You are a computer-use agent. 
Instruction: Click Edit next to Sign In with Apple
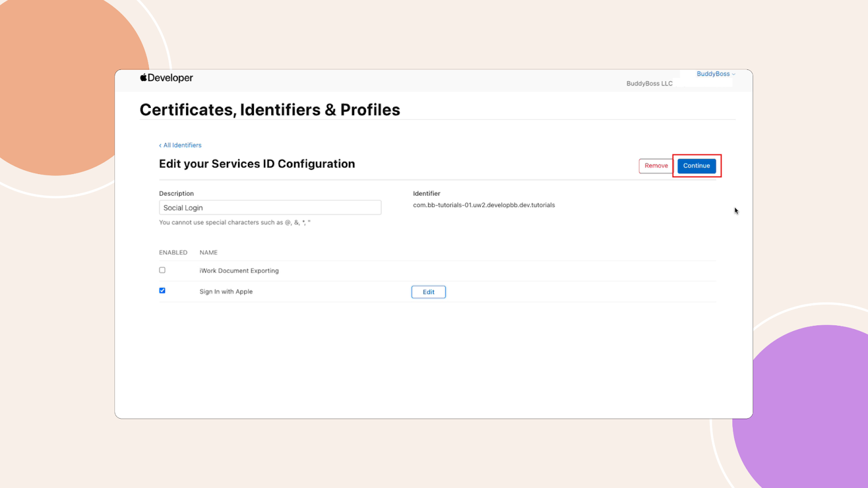coord(429,292)
